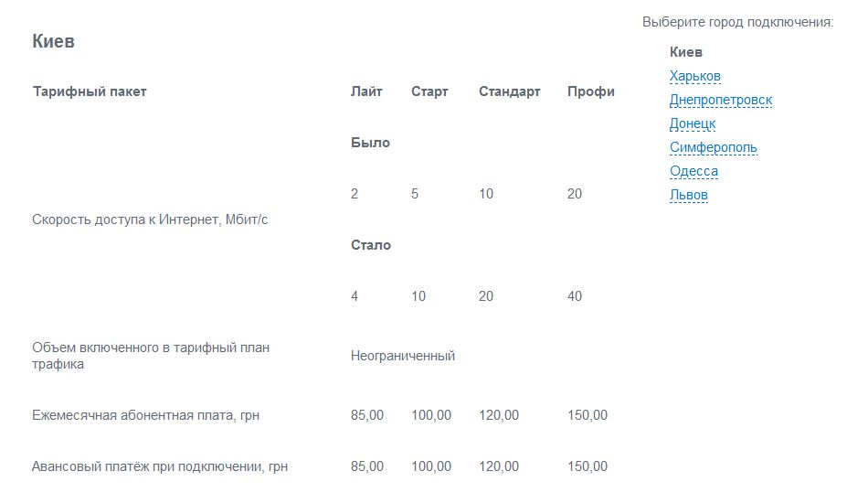Click the 150,00 monthly fee for Профи
The image size is (868, 503).
[x=587, y=415]
